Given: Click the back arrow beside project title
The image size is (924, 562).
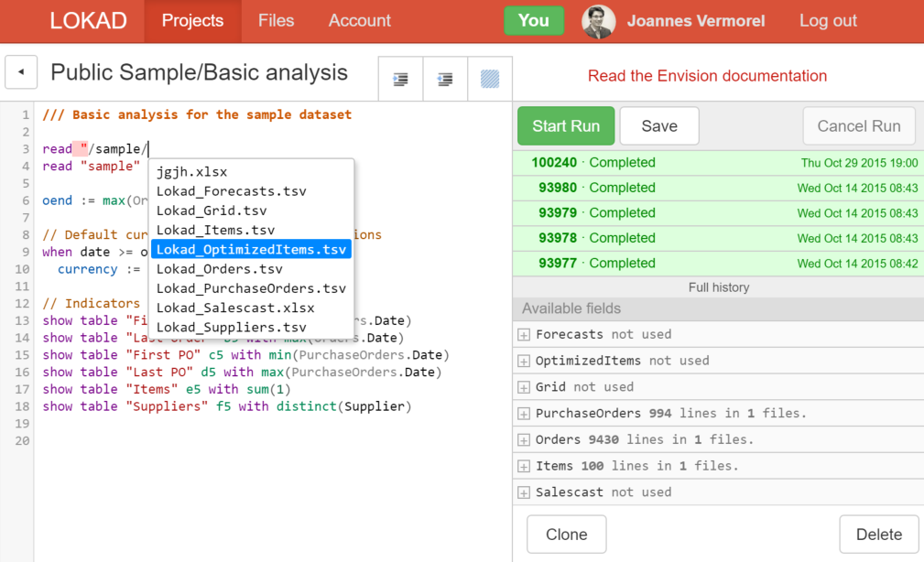Looking at the screenshot, I should pyautogui.click(x=21, y=72).
